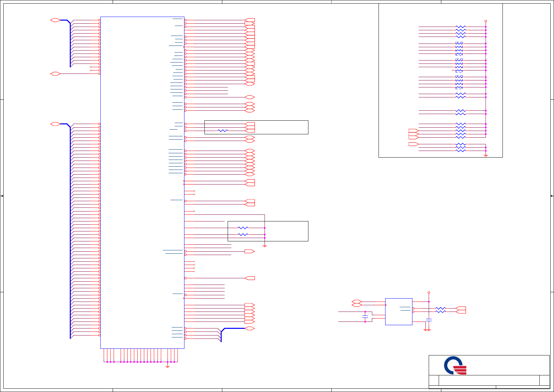Click the second bus port on the left
This screenshot has height=392, width=554.
55,124
